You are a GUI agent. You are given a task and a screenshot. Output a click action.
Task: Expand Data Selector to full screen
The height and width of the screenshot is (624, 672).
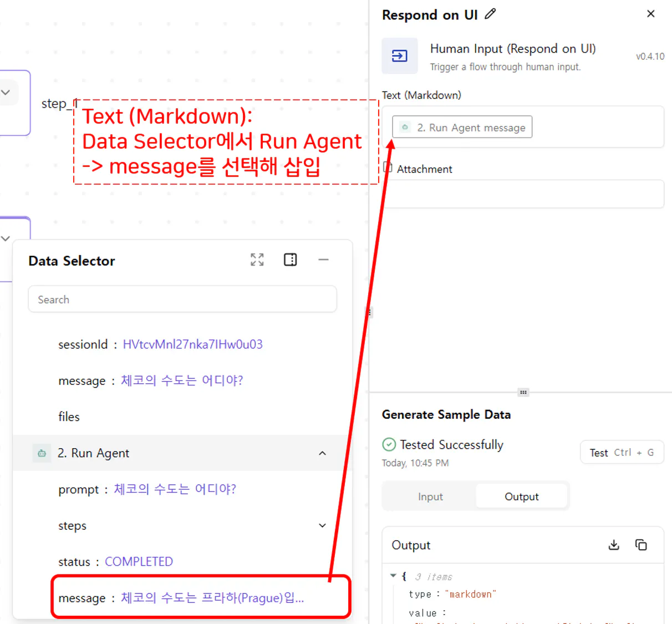point(257,260)
